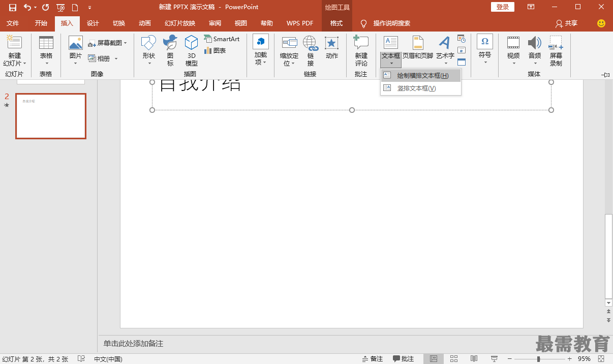The width and height of the screenshot is (613, 364).
Task: Click the 缩放定位 zoom button
Action: tap(289, 51)
